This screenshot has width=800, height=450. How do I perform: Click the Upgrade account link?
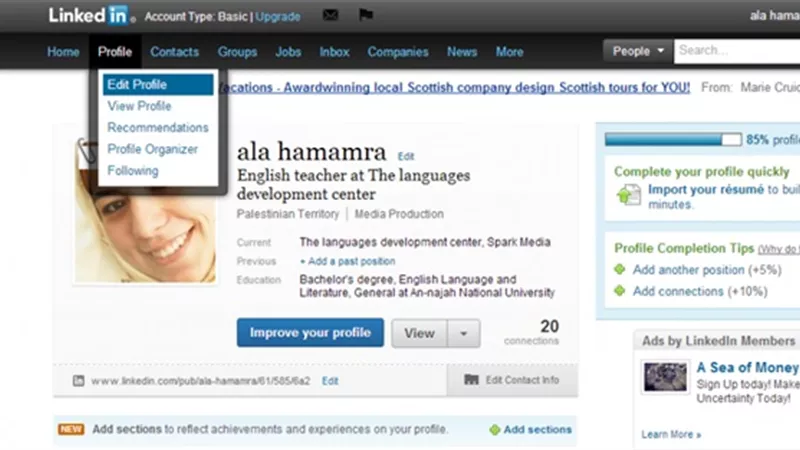[x=278, y=17]
